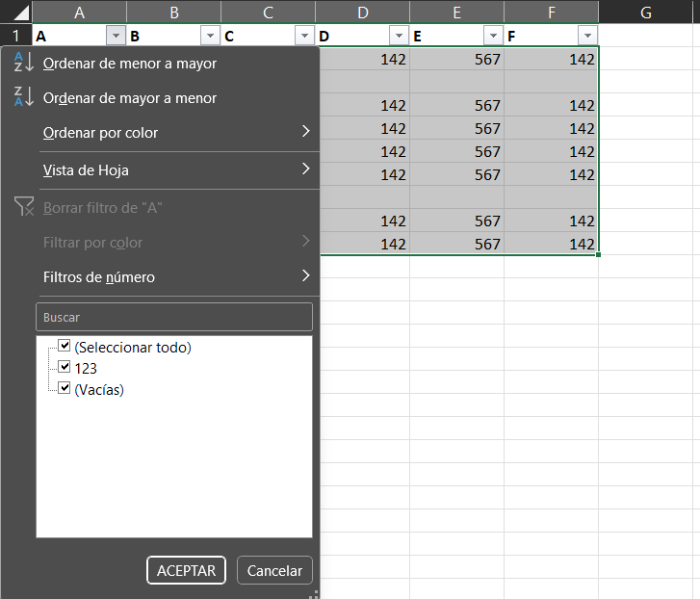Choose Ordenar de menor a mayor
Image resolution: width=700 pixels, height=599 pixels.
click(129, 64)
